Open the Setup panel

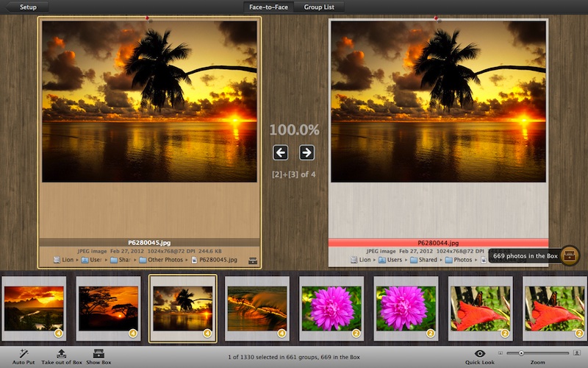(x=28, y=7)
